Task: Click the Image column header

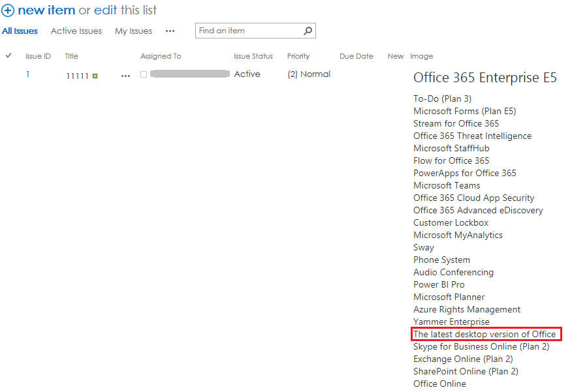Action: point(421,56)
